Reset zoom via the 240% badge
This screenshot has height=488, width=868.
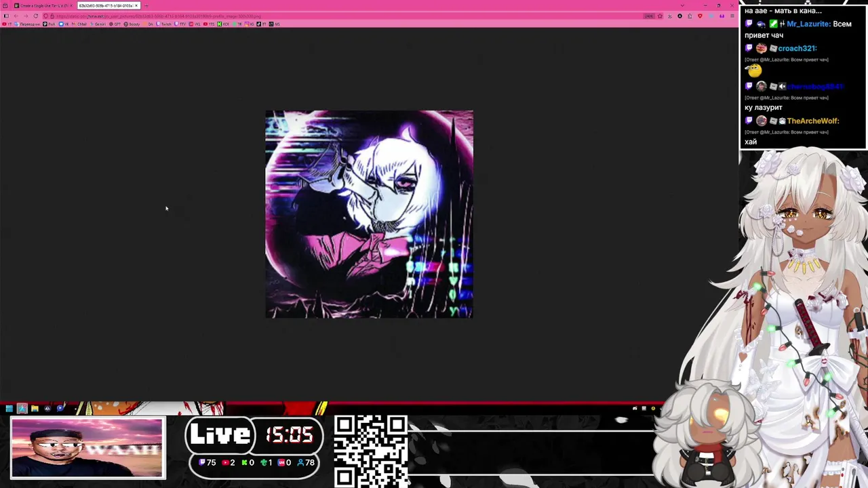coord(649,16)
